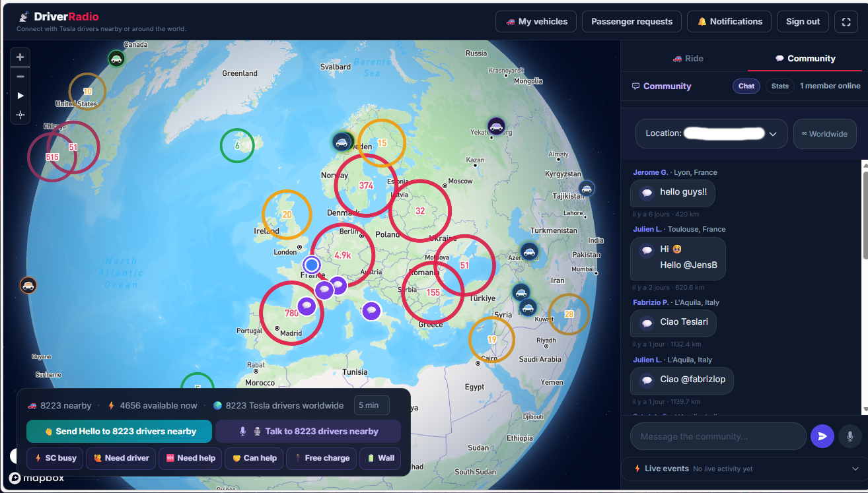Open the 32 driver cluster near Latvia
The image size is (868, 493).
pos(420,211)
